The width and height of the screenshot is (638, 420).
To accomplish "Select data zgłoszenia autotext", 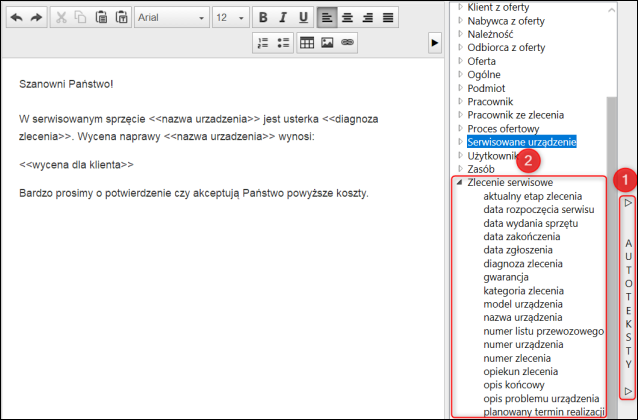I will [x=518, y=250].
